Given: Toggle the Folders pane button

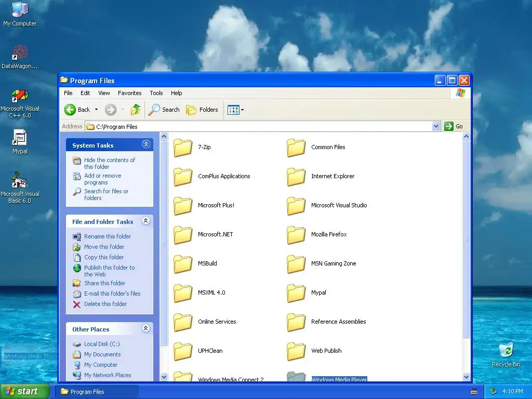Looking at the screenshot, I should click(x=202, y=110).
